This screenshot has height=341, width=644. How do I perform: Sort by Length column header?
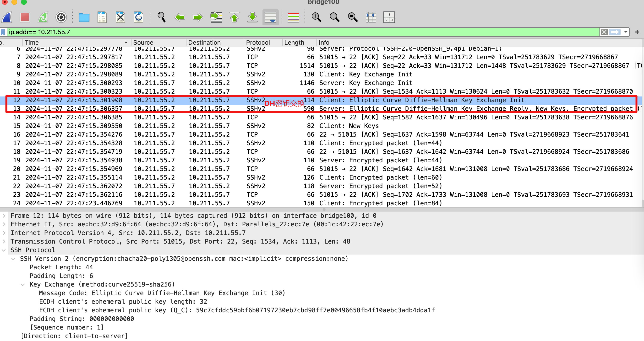click(300, 43)
